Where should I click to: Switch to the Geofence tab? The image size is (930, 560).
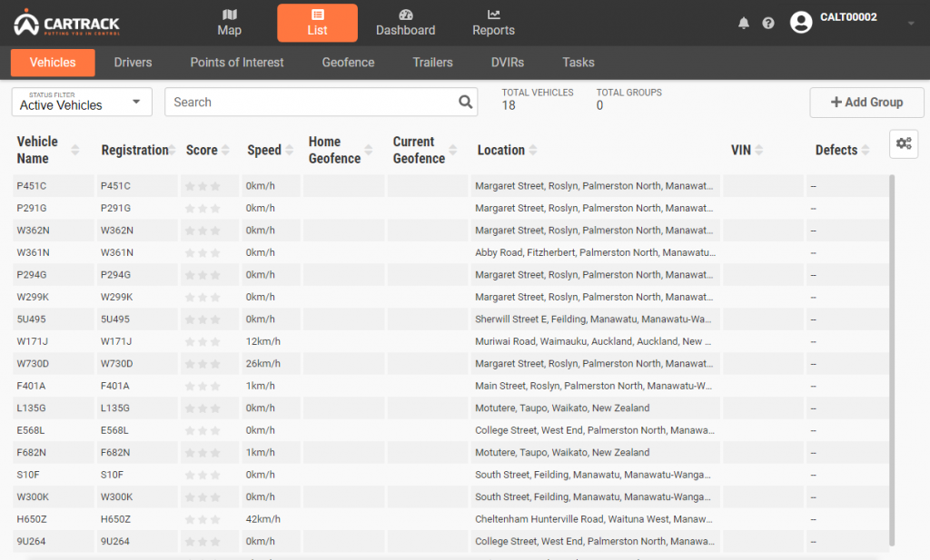pos(348,63)
